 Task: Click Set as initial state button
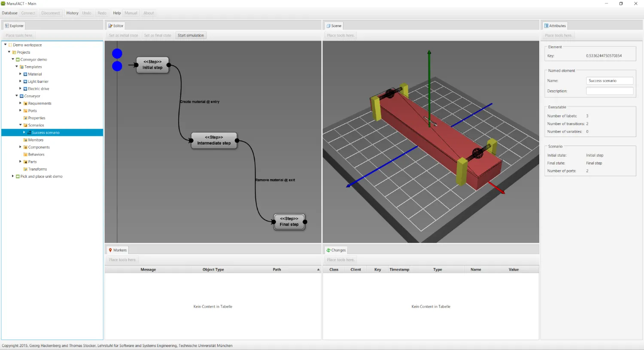pyautogui.click(x=124, y=35)
